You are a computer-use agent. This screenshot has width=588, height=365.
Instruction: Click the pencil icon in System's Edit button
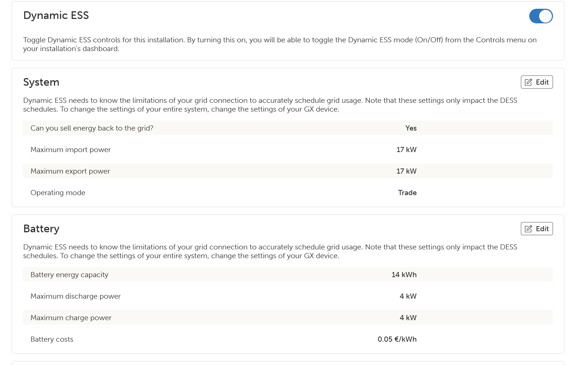pos(528,82)
